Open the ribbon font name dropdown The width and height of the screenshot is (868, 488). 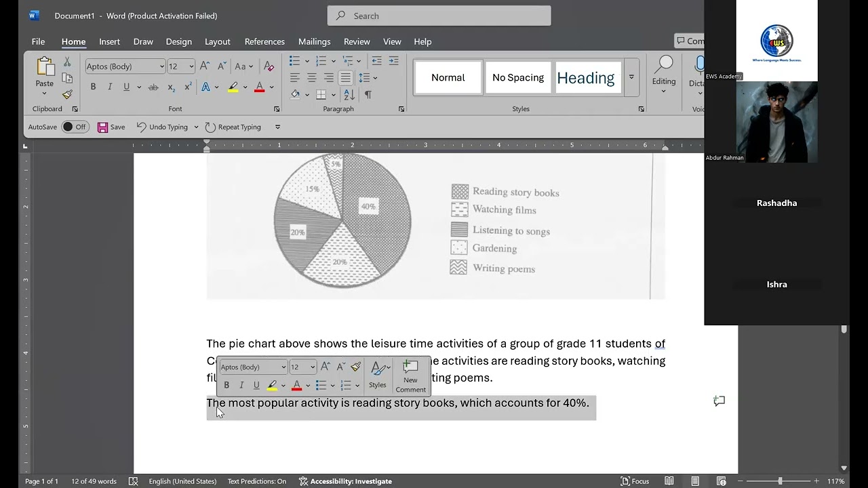click(x=161, y=66)
